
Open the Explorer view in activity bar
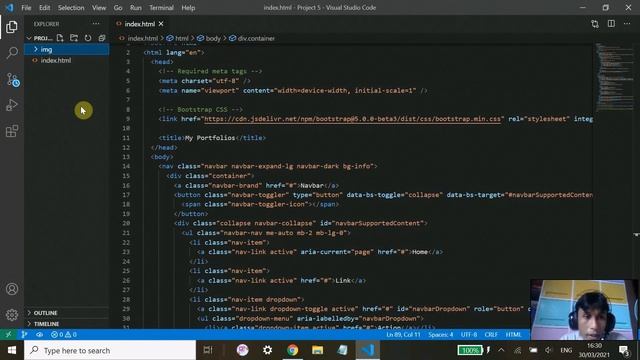coord(12,27)
